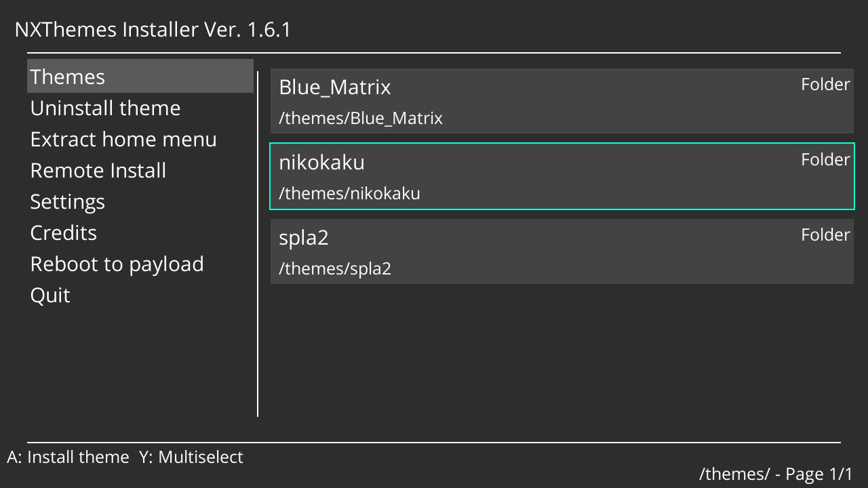This screenshot has width=868, height=488.
Task: Click the /themes/spla2 path text
Action: (x=334, y=268)
